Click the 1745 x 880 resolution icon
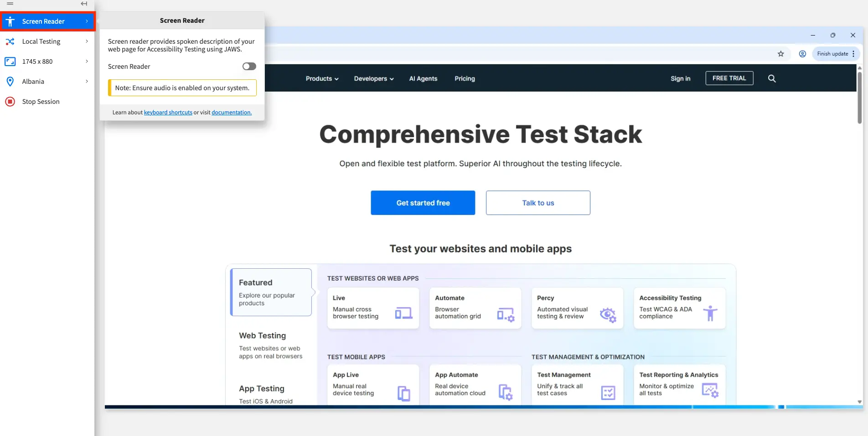The width and height of the screenshot is (868, 436). (10, 62)
